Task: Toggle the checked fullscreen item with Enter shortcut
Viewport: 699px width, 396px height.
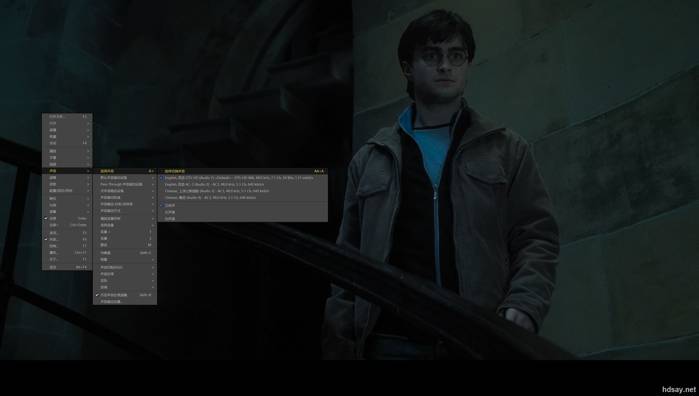Action: pos(67,219)
